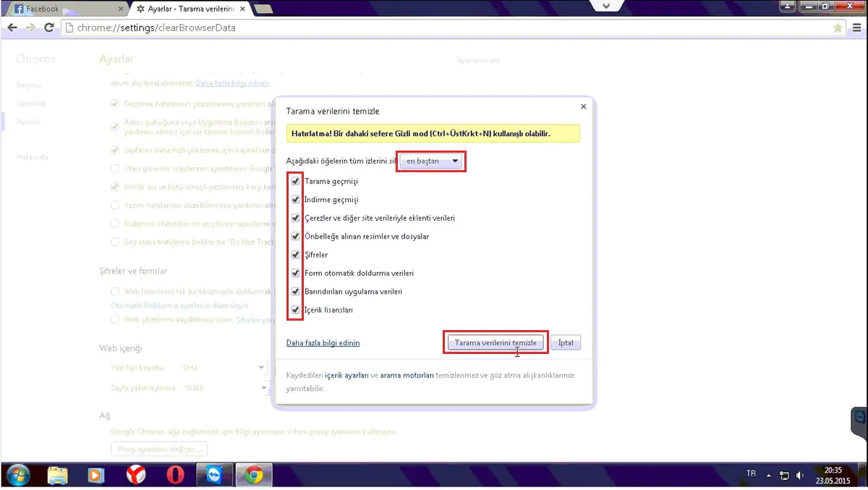Open TeamViewer from the taskbar
868x490 pixels.
pyautogui.click(x=214, y=476)
